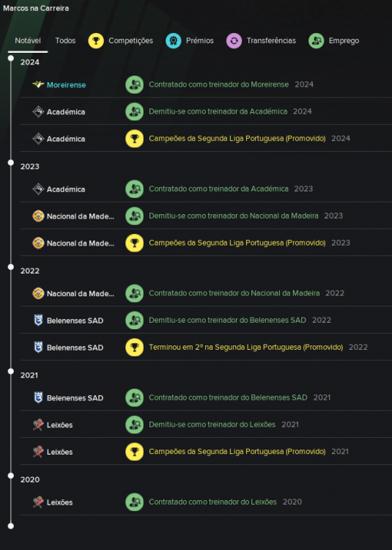Click the 2022 year heading
This screenshot has height=550, width=392.
[x=30, y=271]
